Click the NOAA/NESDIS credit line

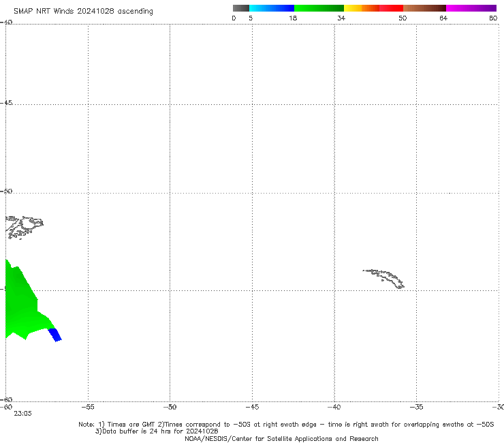tap(281, 439)
